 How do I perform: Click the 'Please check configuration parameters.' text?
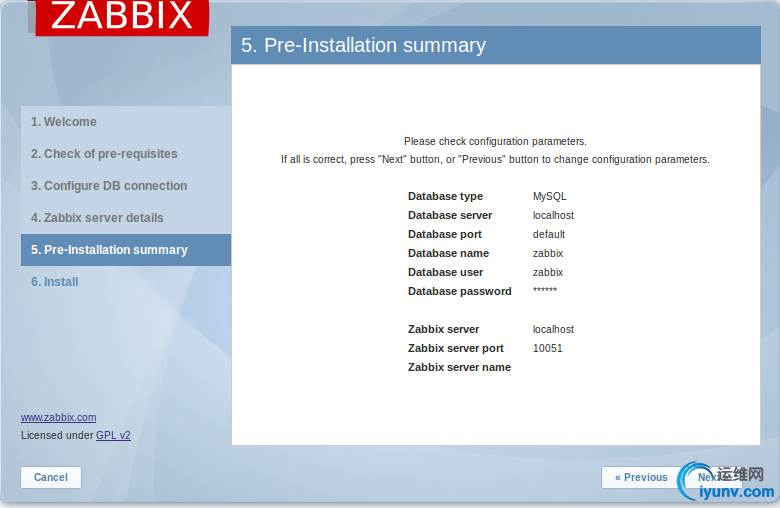point(495,141)
